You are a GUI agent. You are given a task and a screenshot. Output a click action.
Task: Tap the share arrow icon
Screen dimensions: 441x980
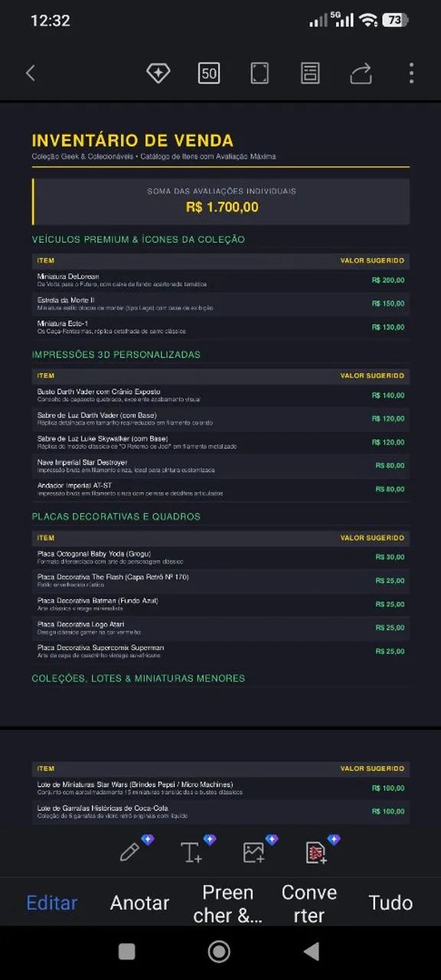coord(361,73)
